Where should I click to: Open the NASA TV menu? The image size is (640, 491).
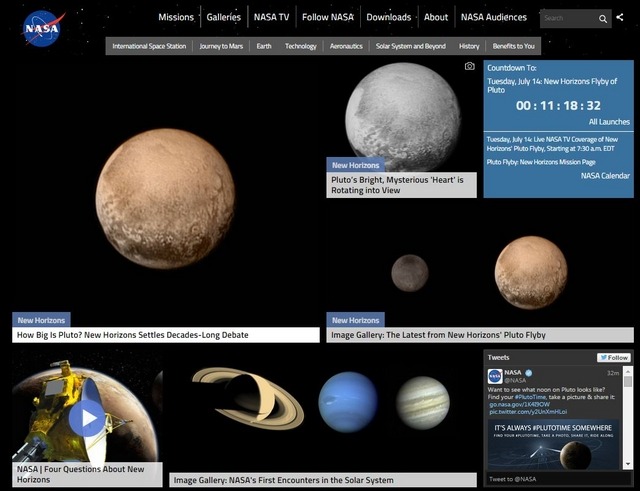coord(271,17)
